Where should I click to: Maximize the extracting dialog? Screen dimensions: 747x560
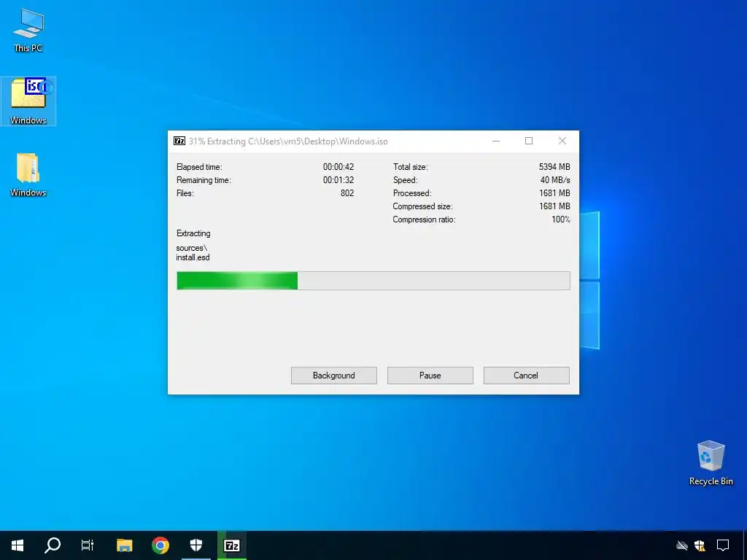point(529,141)
